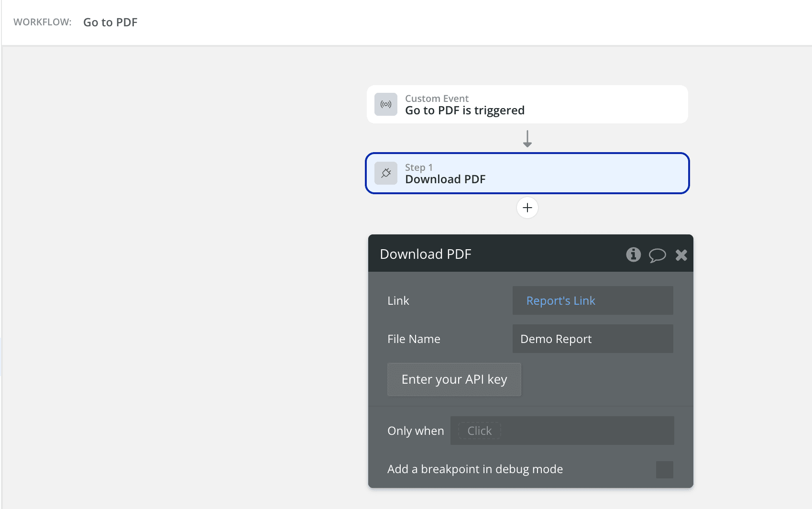This screenshot has width=812, height=509.
Task: Enable the debug mode breakpoint checkbox
Action: tap(664, 469)
